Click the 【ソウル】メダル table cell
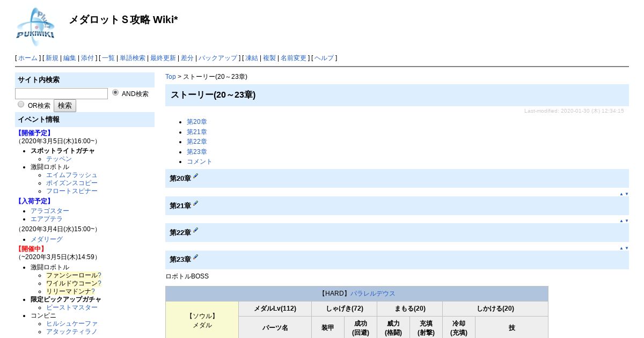This screenshot has height=338, width=644. coord(202,320)
